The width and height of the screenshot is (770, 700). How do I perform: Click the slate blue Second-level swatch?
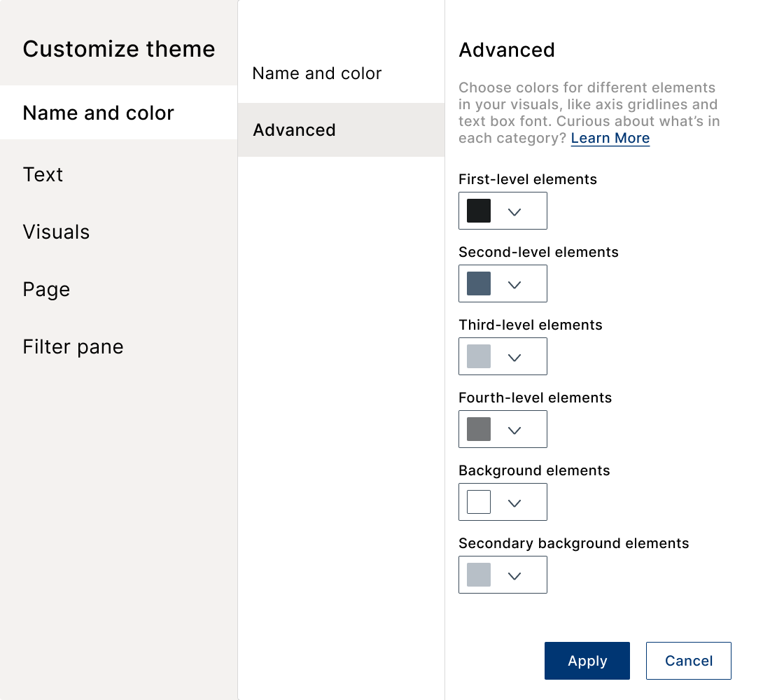pyautogui.click(x=479, y=283)
